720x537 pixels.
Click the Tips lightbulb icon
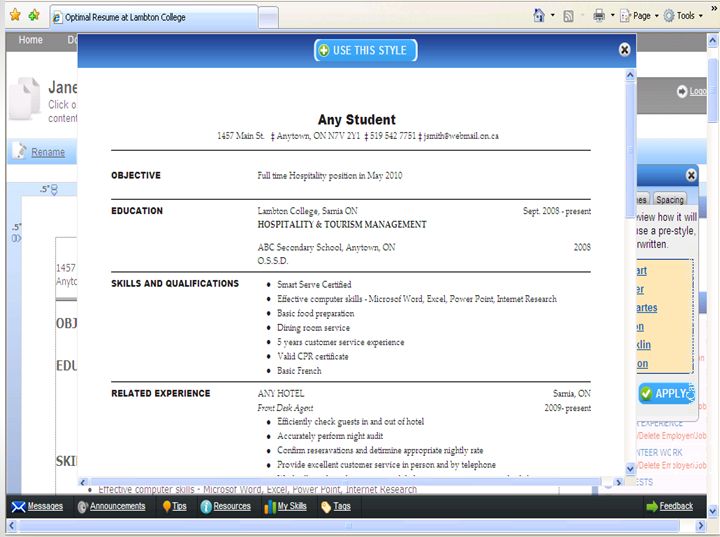167,506
